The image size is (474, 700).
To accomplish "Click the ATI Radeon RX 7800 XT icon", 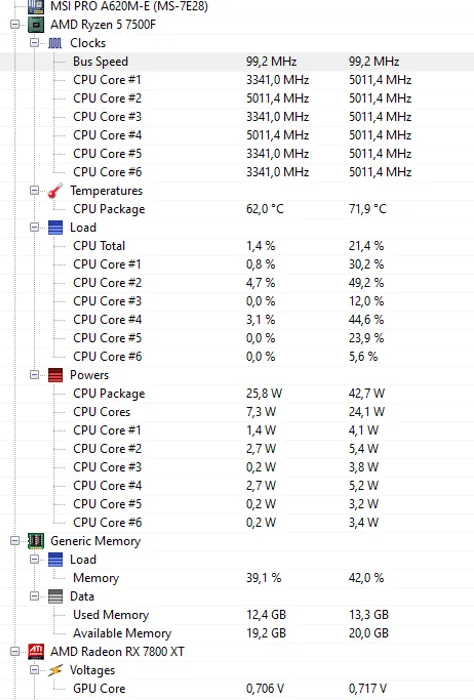I will coord(36,652).
